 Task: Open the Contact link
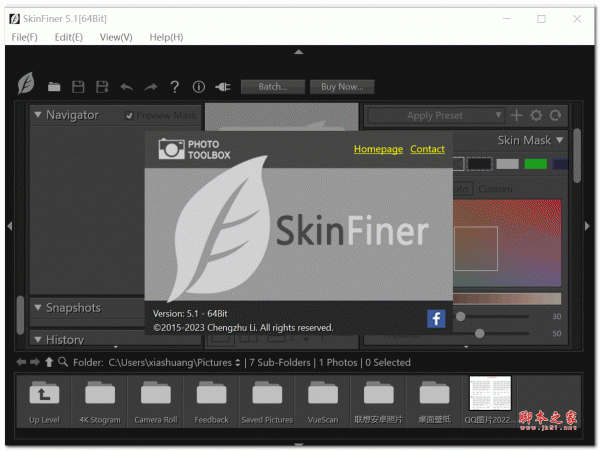click(x=427, y=149)
